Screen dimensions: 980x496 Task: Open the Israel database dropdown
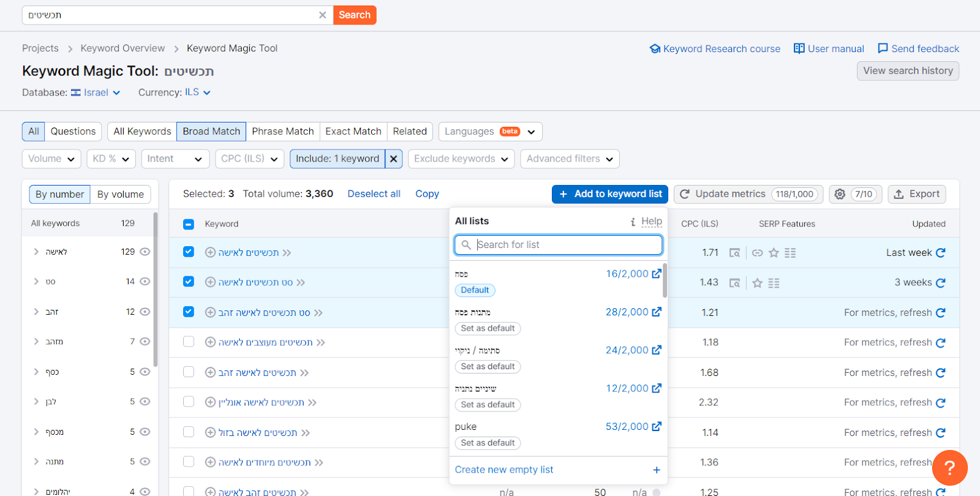pos(96,92)
